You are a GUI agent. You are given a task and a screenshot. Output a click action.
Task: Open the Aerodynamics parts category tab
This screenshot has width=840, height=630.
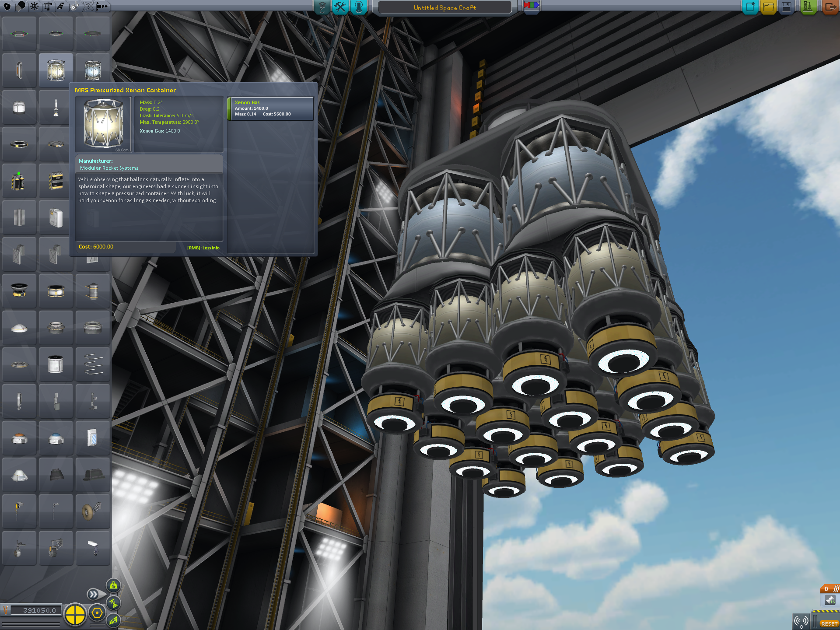pos(61,6)
